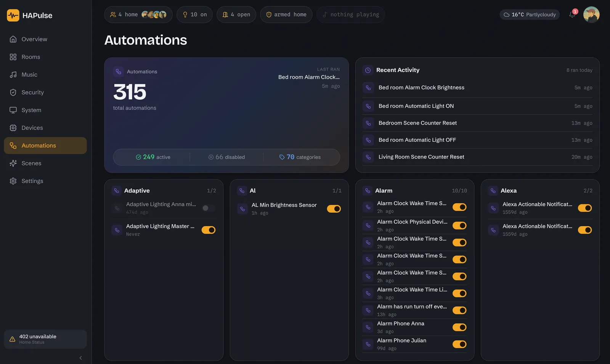The width and height of the screenshot is (610, 364).
Task: Click the icon beside Bedroom Scene Counter Reset
Action: pyautogui.click(x=368, y=123)
